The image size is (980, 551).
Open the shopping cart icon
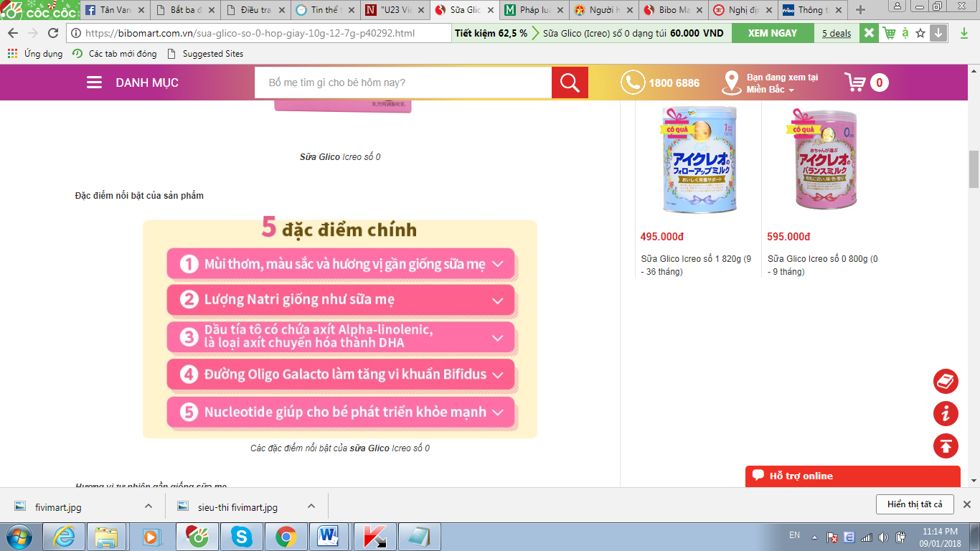pyautogui.click(x=855, y=83)
